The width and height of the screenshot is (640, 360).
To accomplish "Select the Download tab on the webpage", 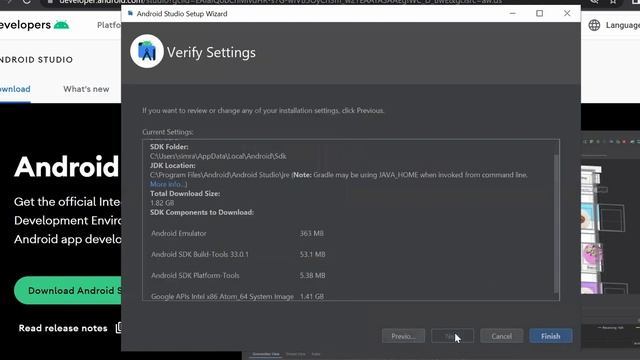I will [x=15, y=89].
